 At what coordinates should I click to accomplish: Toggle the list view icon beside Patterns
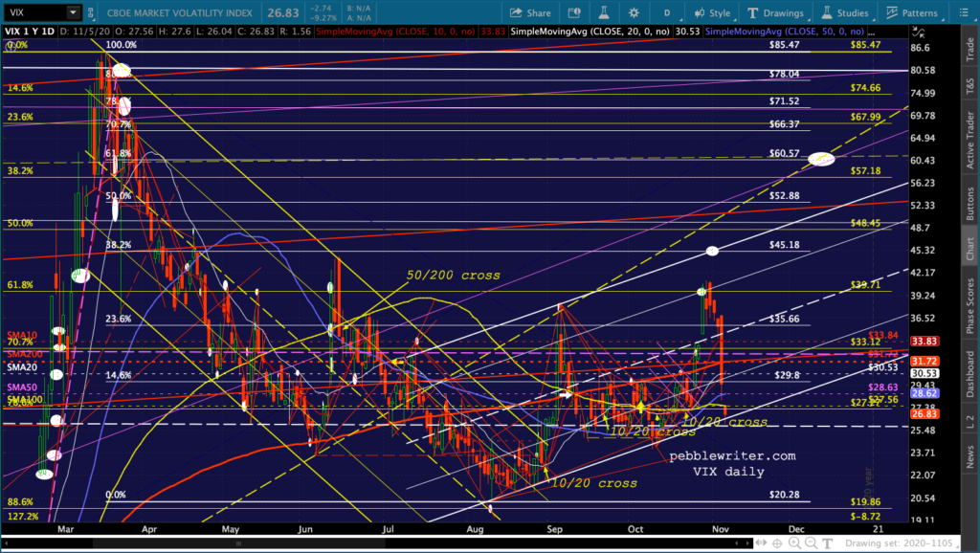click(x=964, y=12)
